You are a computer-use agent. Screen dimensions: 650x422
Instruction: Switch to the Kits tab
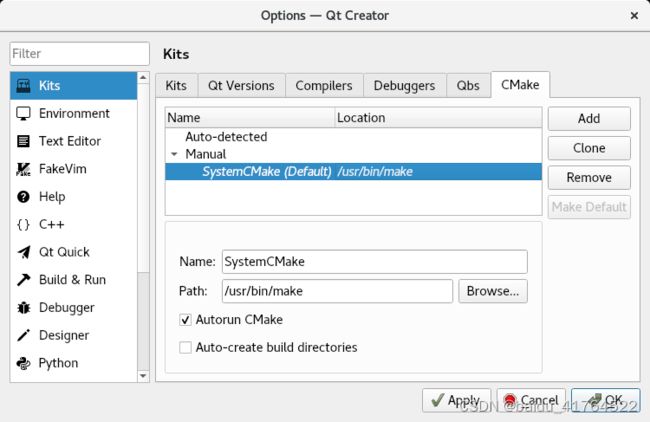coord(176,85)
